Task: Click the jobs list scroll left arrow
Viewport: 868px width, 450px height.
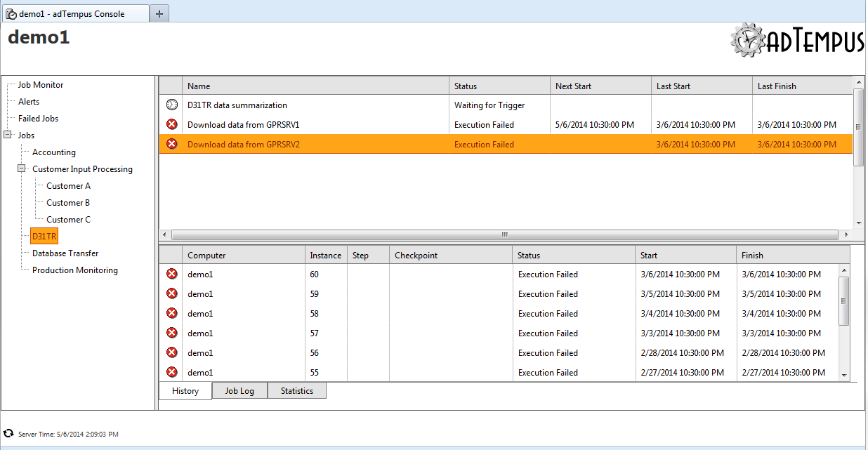Action: click(x=164, y=234)
